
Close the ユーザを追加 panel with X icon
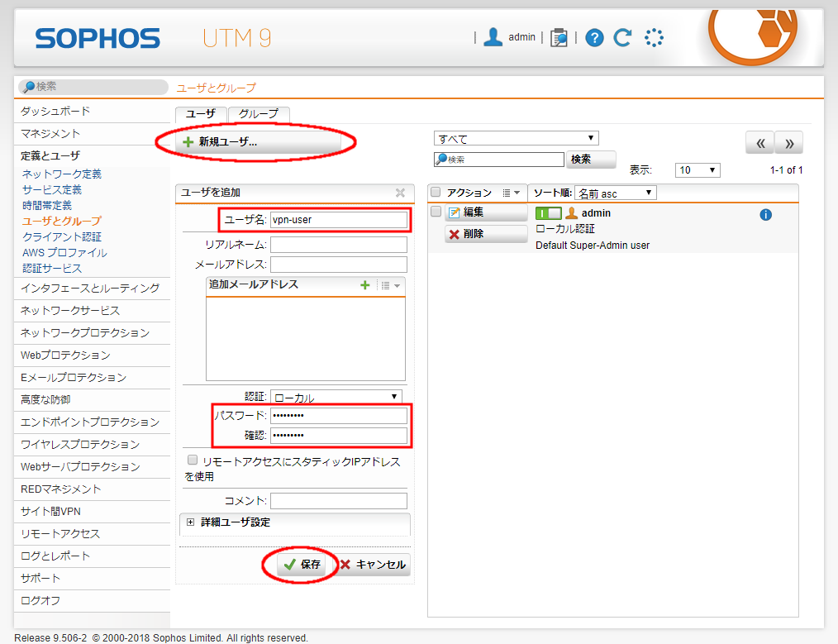pyautogui.click(x=400, y=193)
